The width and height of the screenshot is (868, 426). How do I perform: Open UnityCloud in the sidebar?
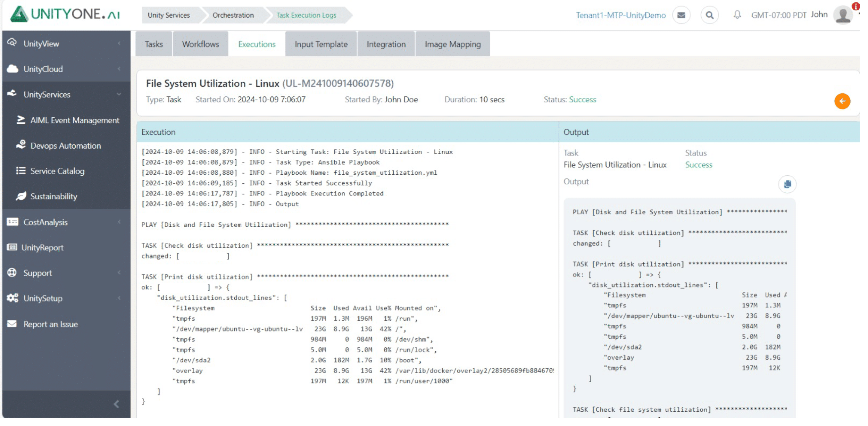pos(43,69)
